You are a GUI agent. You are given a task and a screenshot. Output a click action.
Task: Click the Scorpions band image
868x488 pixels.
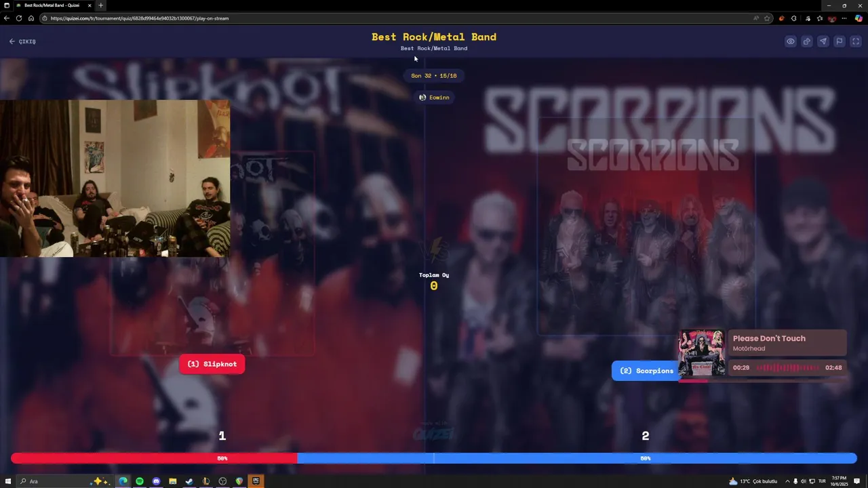(x=646, y=226)
